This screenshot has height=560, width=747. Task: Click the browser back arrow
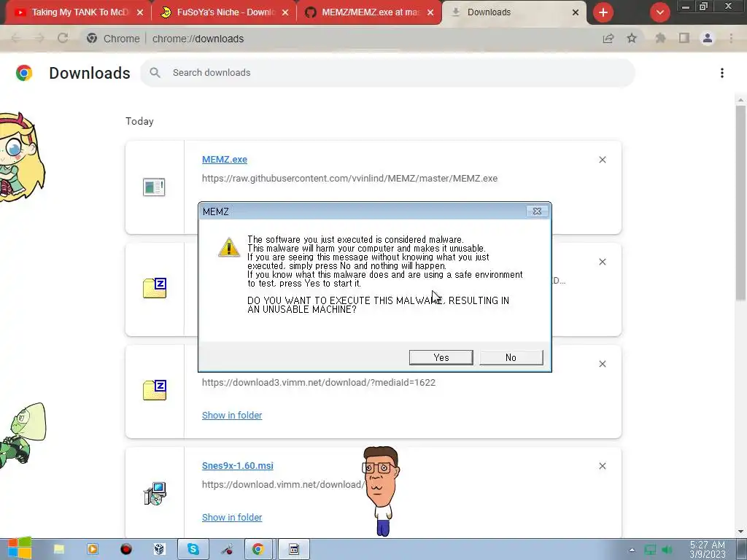pos(16,38)
